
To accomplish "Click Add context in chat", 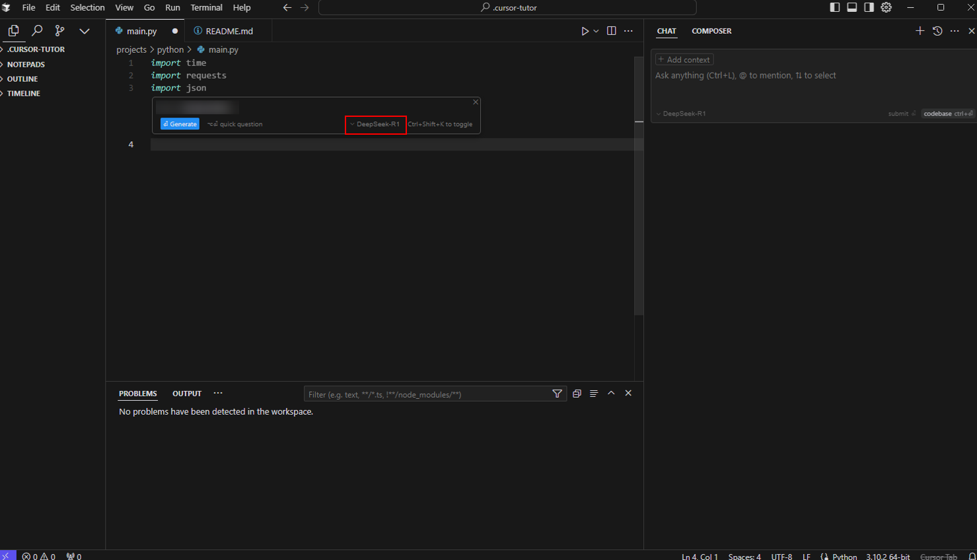I will click(684, 59).
